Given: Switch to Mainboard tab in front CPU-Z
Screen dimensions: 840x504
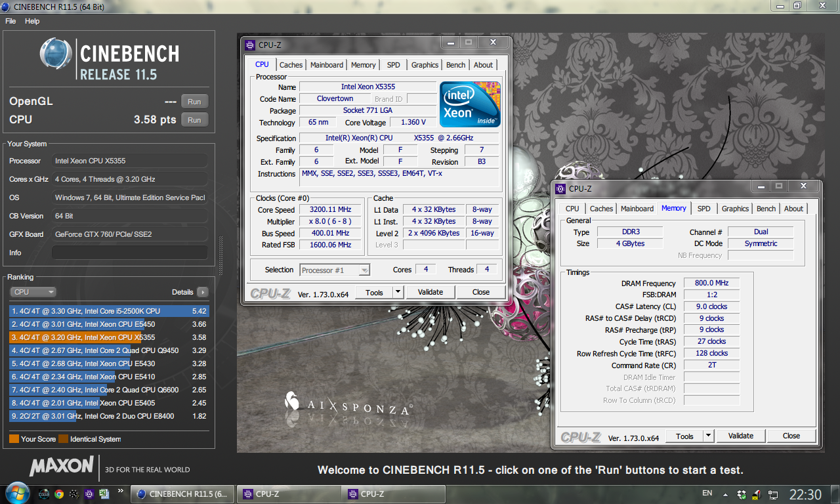Looking at the screenshot, I should 327,65.
